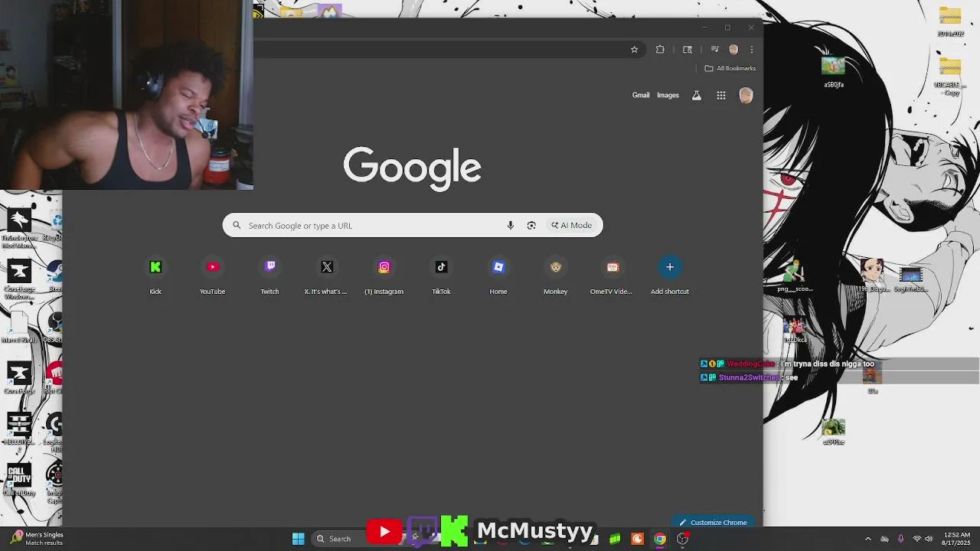Show hidden system tray icons
The height and width of the screenshot is (551, 980).
pos(868,539)
